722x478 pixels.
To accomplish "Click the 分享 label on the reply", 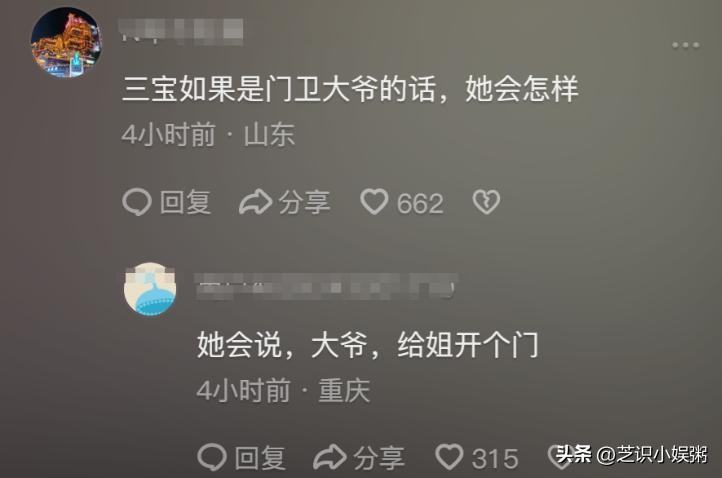I will click(379, 457).
